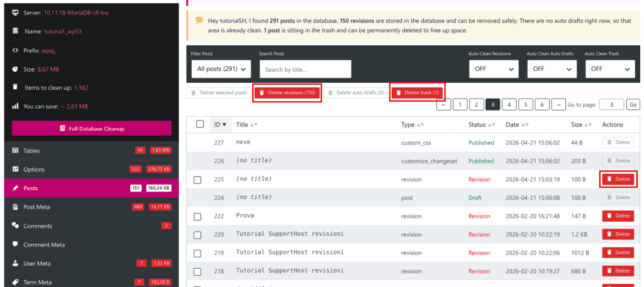This screenshot has width=644, height=287.
Task: Click the speech bubble icon in notice
Action: pyautogui.click(x=199, y=20)
